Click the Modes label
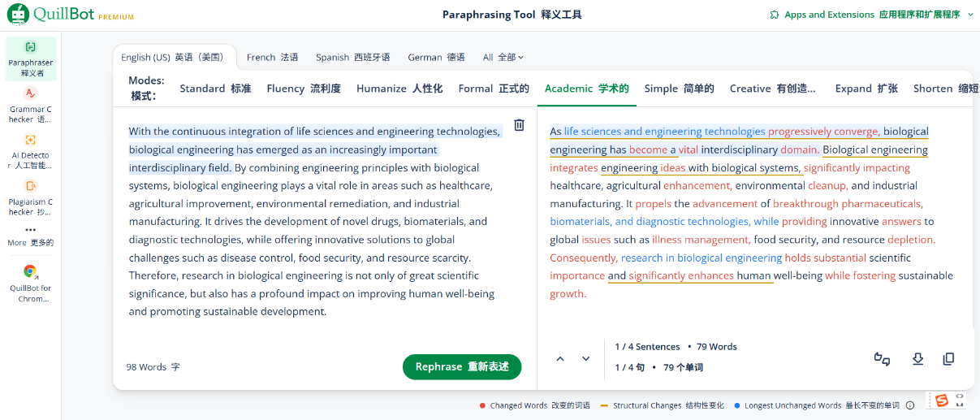The width and height of the screenshot is (980, 420). (146, 89)
